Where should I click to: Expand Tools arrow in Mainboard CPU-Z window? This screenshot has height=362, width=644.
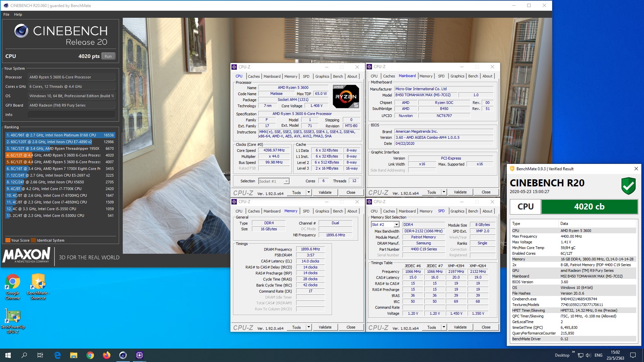click(444, 192)
